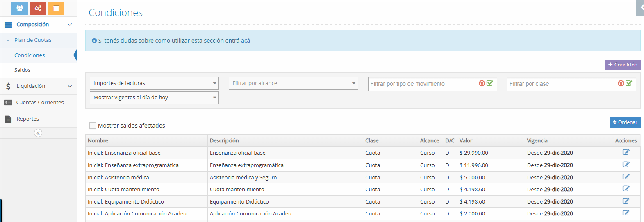
Task: Click the blue users icon button
Action: 20,8
